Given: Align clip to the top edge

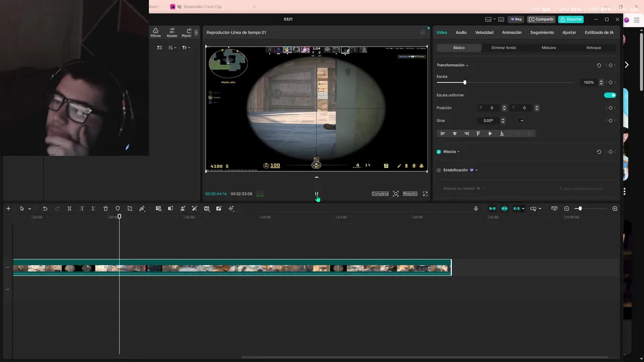Looking at the screenshot, I should [x=478, y=134].
